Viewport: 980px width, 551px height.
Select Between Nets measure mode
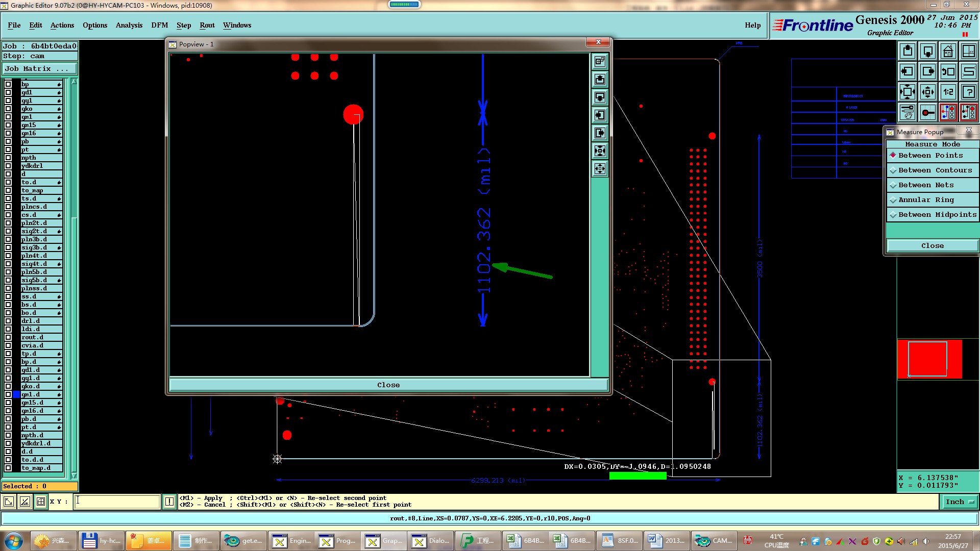(x=933, y=185)
